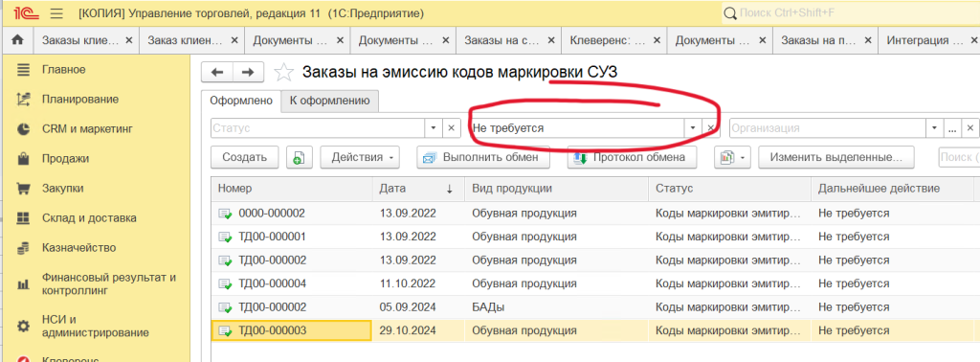The width and height of the screenshot is (980, 362).
Task: Clear the Статус filter field
Action: (452, 127)
